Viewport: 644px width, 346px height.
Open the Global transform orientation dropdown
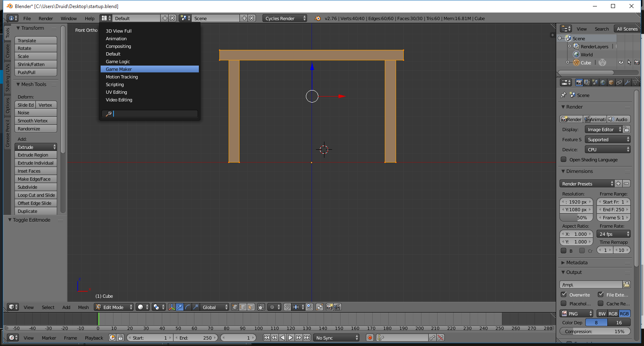215,307
